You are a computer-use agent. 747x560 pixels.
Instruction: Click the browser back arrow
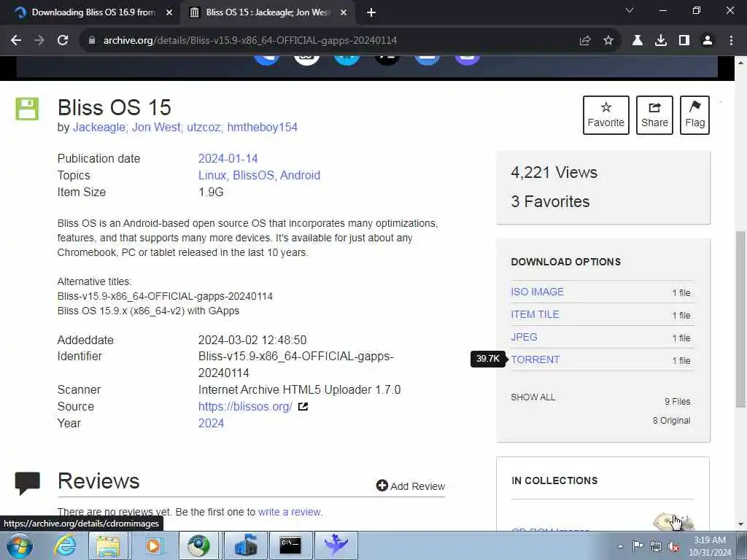(x=16, y=41)
